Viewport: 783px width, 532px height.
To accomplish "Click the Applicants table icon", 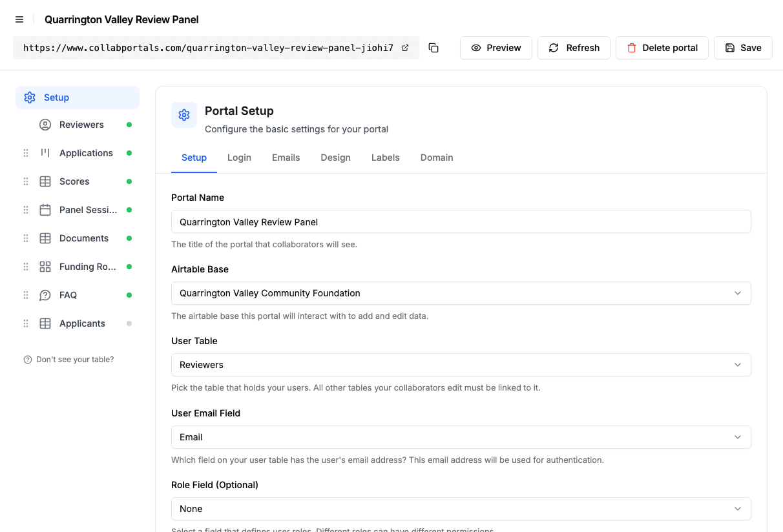I will point(45,323).
